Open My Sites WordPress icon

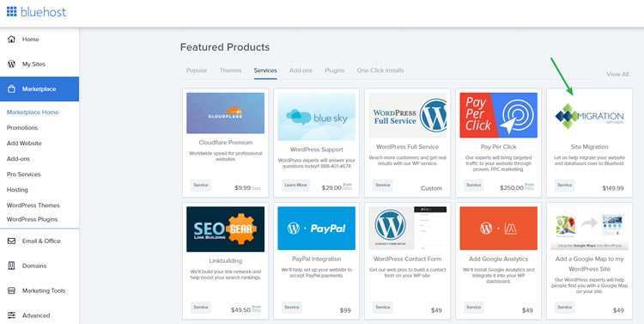[11, 64]
